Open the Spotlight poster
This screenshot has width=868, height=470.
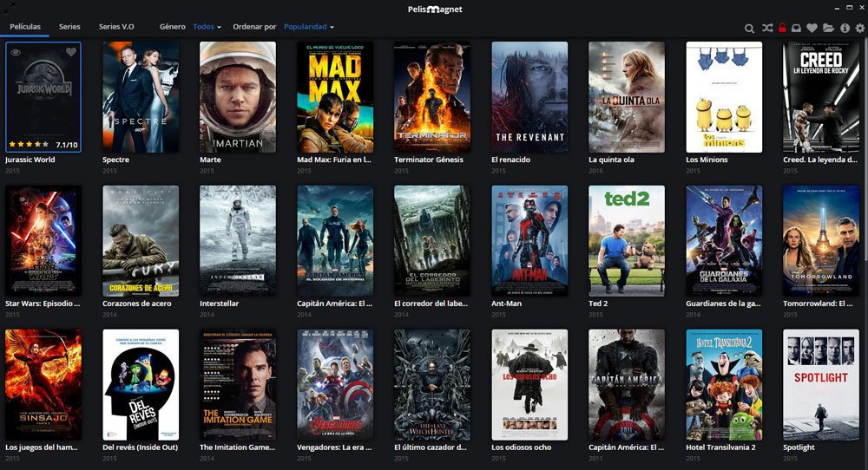pos(821,385)
